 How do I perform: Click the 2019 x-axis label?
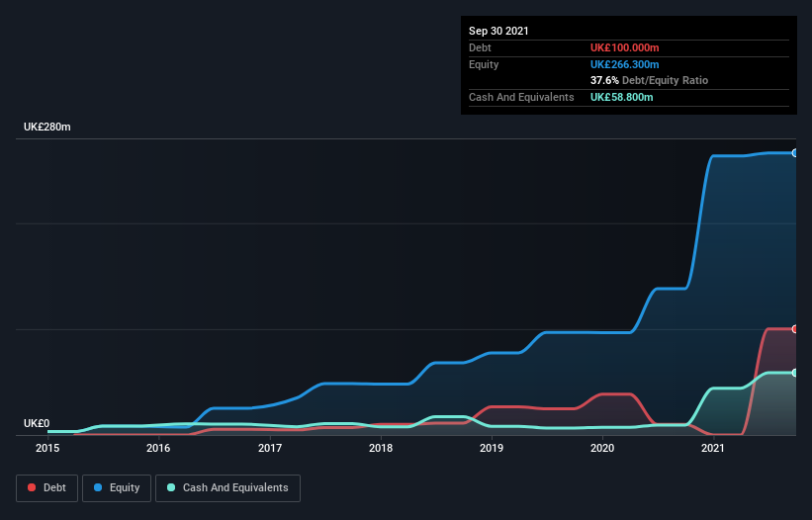coord(492,448)
